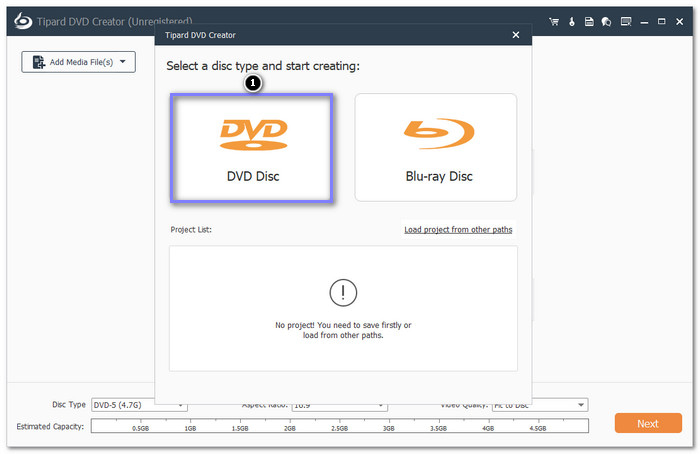Viewport: 700px width, 454px height.
Task: Click the empty Project List area
Action: click(343, 308)
